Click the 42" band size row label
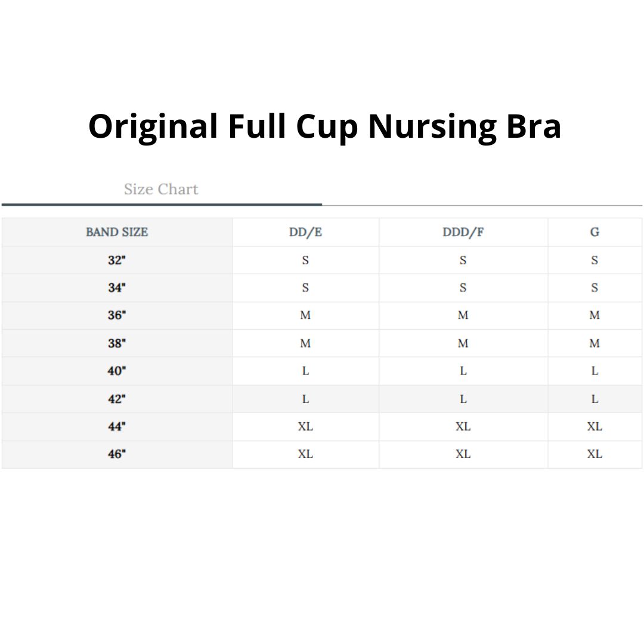Screen dimensions: 644x644 pyautogui.click(x=117, y=399)
